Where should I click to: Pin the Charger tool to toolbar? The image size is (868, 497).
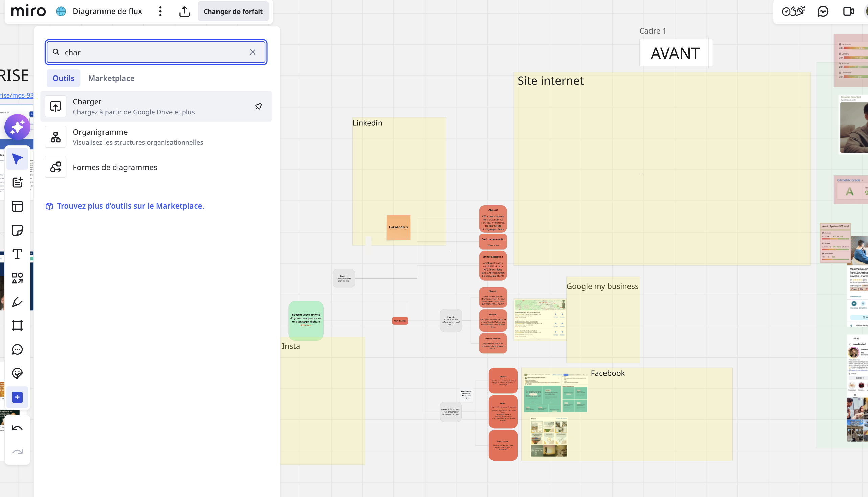tap(258, 106)
